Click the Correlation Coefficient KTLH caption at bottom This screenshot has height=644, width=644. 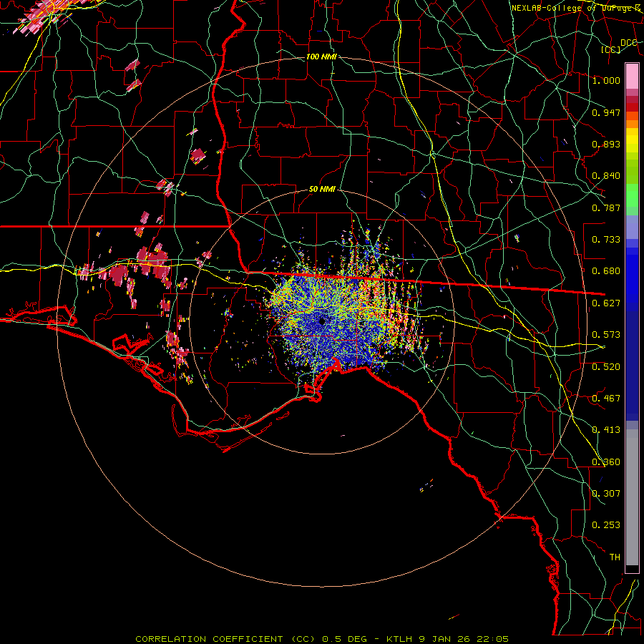(322, 639)
